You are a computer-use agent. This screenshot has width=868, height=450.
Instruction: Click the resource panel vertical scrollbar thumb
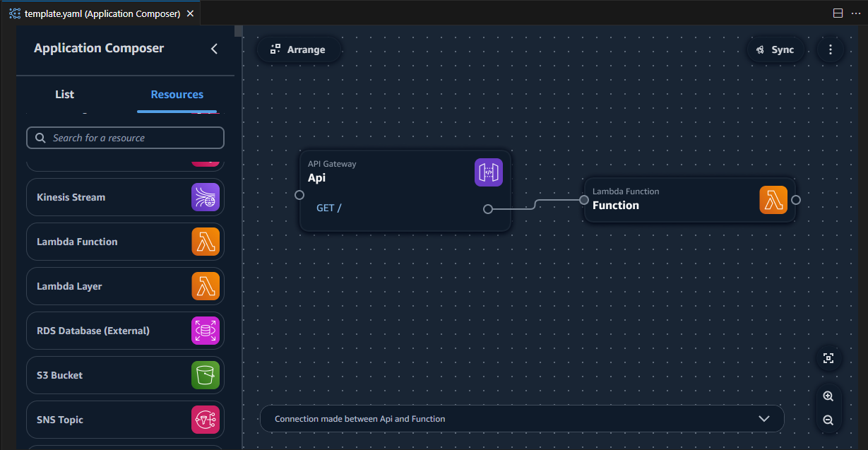(x=239, y=31)
